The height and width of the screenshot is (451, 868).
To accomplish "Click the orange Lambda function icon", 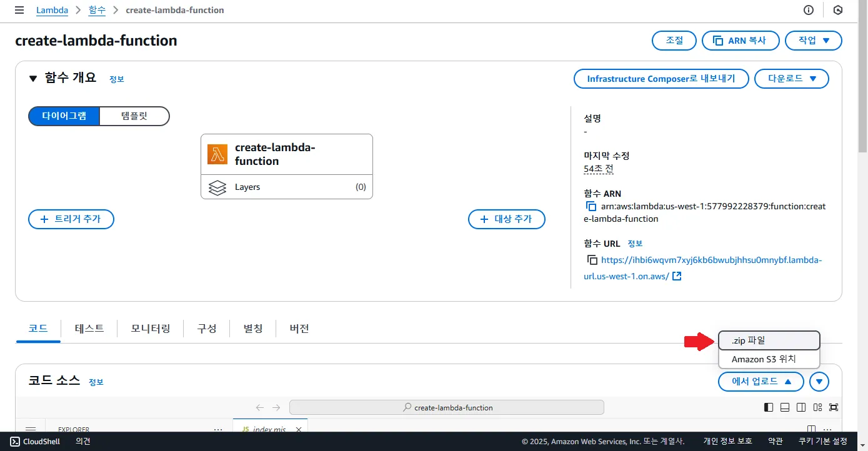I will coord(217,154).
